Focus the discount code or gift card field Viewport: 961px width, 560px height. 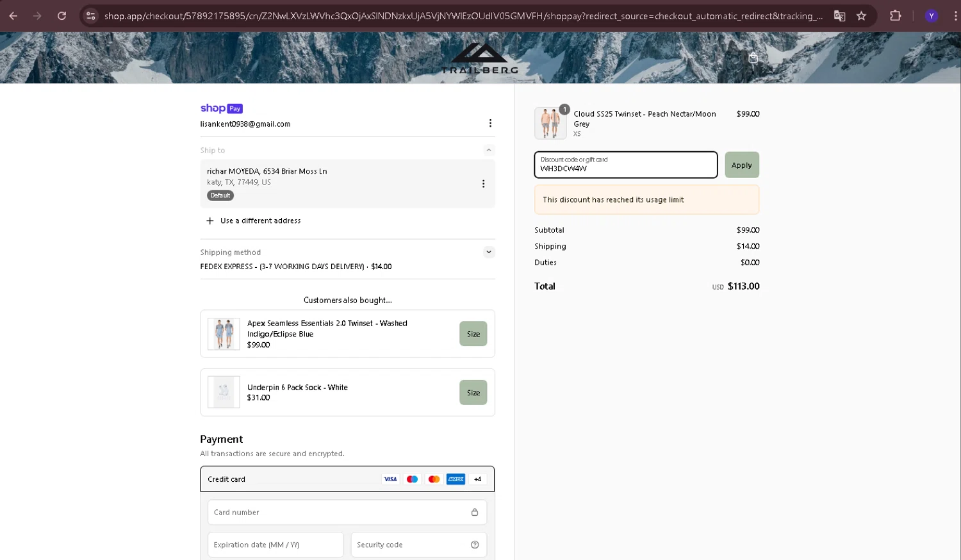626,165
